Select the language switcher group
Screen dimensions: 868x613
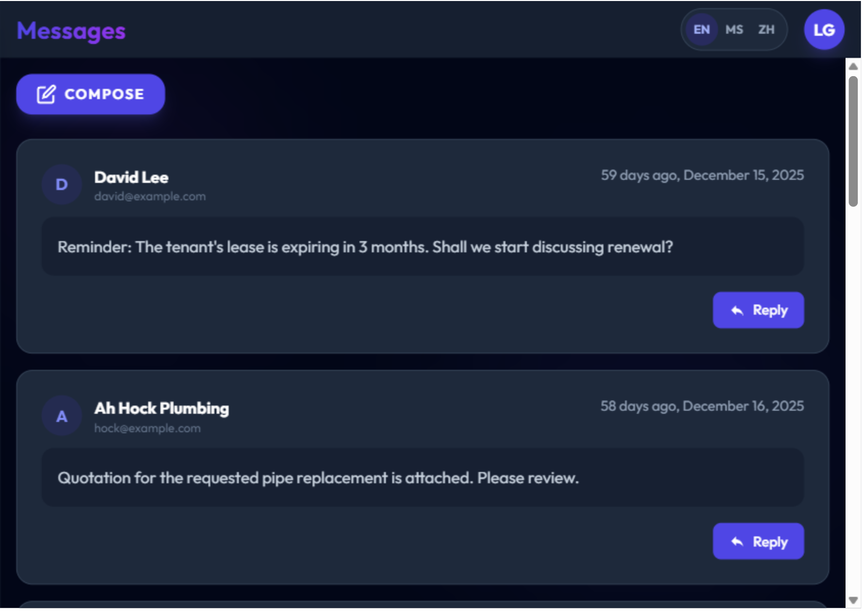coord(734,29)
